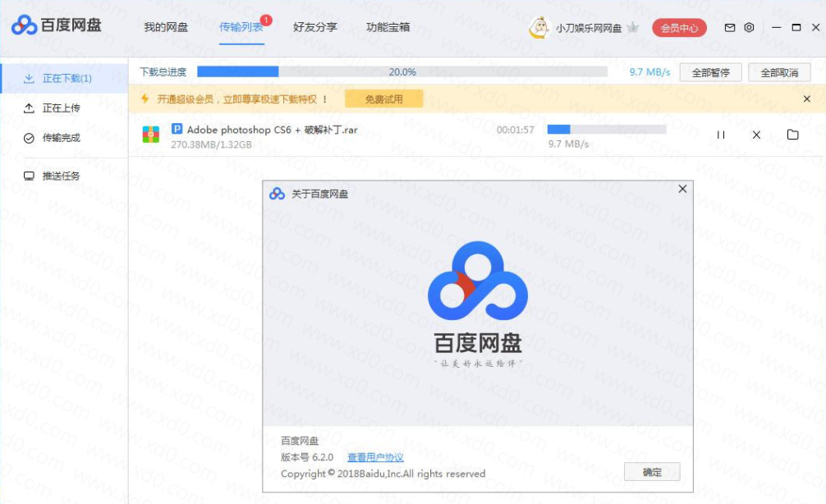Image resolution: width=826 pixels, height=504 pixels.
Task: Select 传输完成 in sidebar
Action: [64, 138]
